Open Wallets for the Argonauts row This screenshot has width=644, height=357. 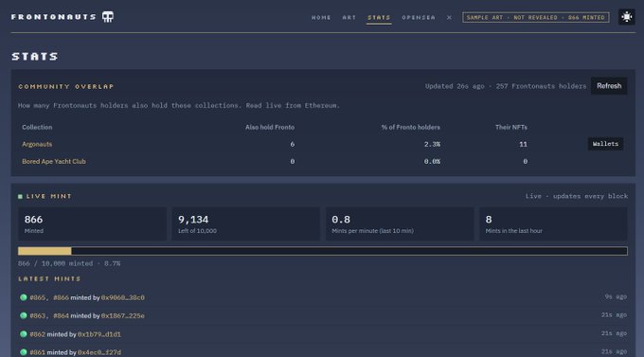pos(605,144)
